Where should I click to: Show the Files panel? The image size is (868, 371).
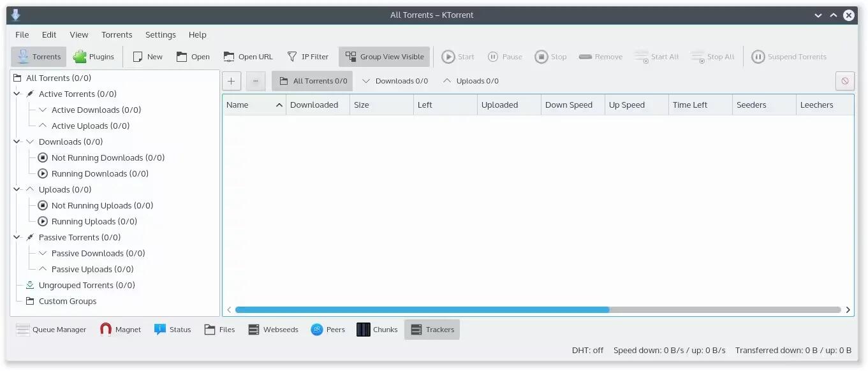219,330
